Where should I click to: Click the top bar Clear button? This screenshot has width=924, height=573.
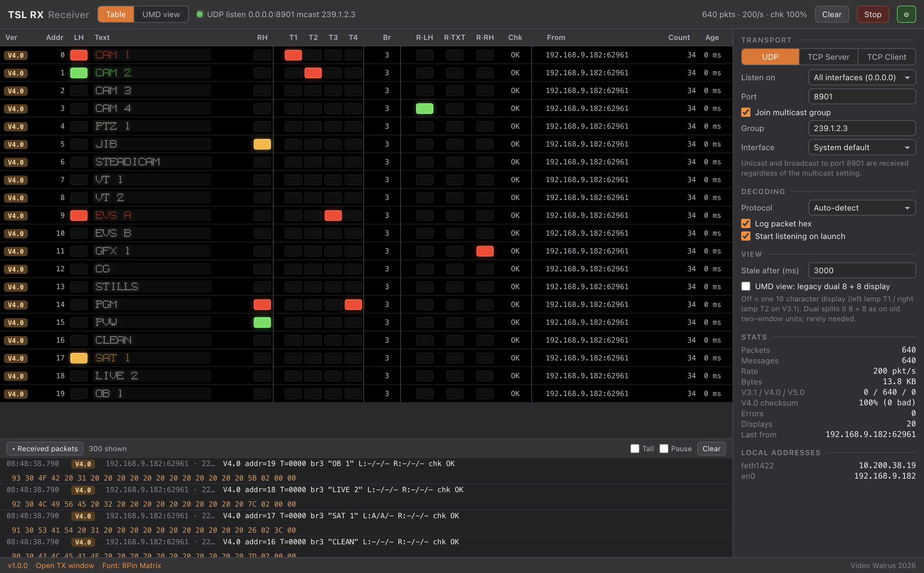832,15
